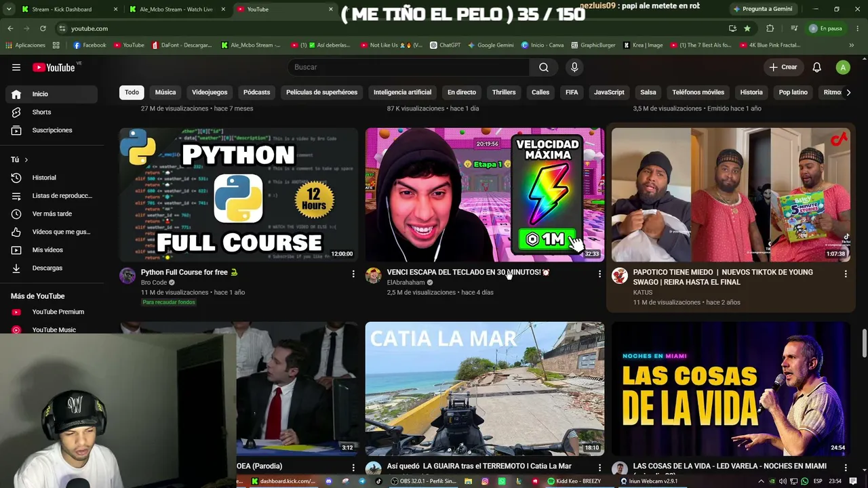This screenshot has height=488, width=868.
Task: Select the Pódcasts filter chip
Action: pos(256,92)
